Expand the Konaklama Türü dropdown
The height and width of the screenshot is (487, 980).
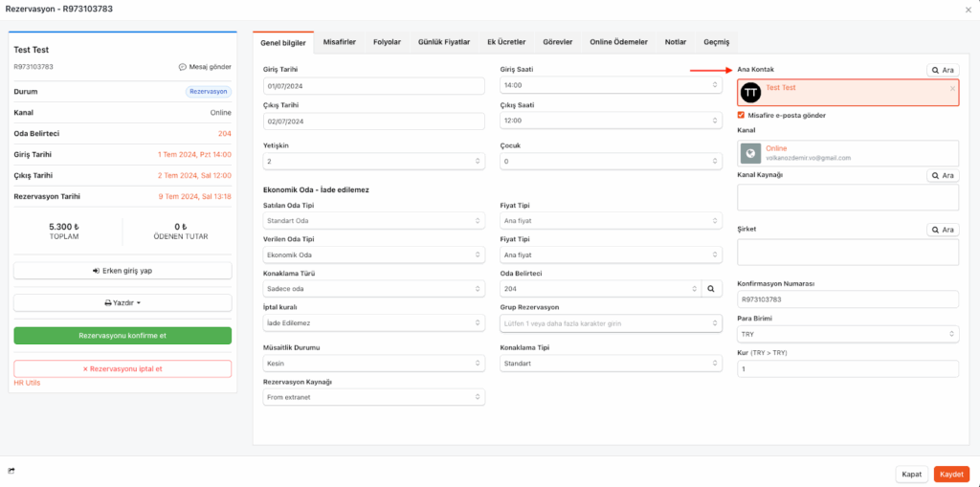[x=373, y=288]
